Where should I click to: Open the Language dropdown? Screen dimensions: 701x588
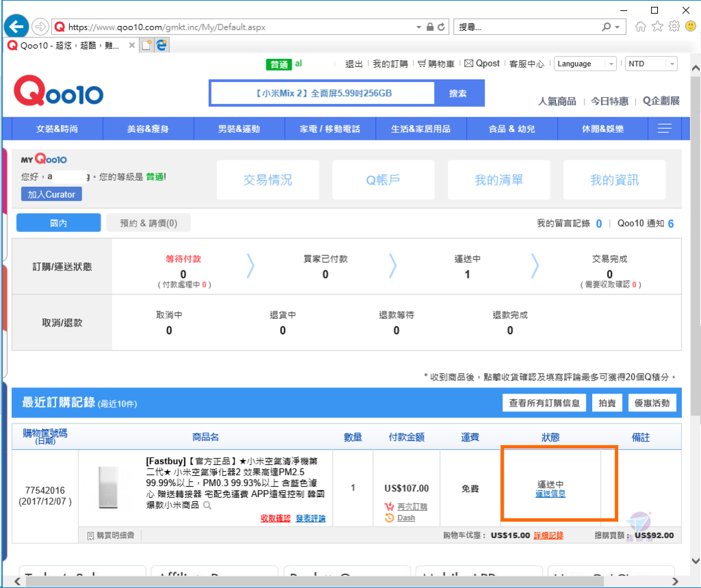pos(585,64)
